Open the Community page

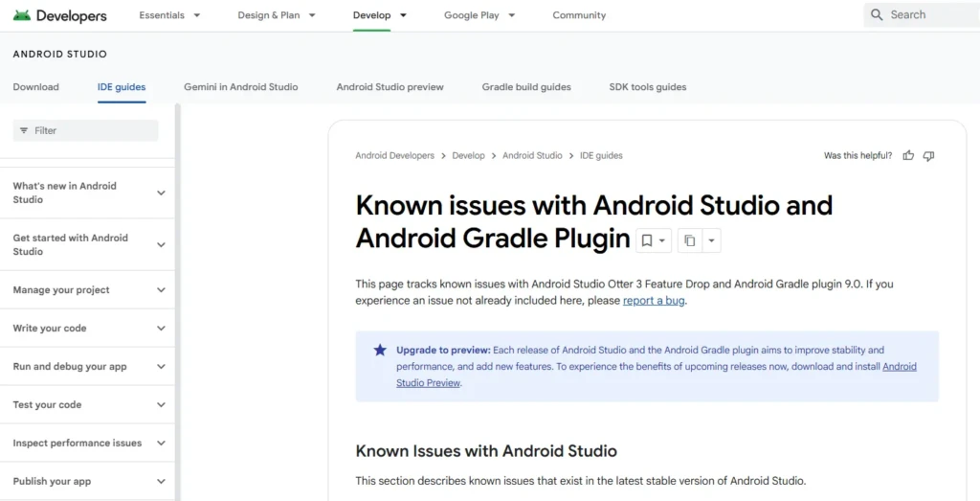pos(579,15)
